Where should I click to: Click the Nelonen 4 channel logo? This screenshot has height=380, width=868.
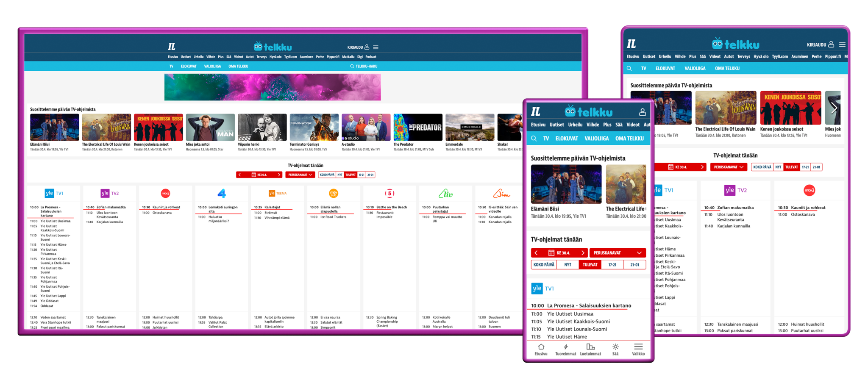click(x=222, y=193)
